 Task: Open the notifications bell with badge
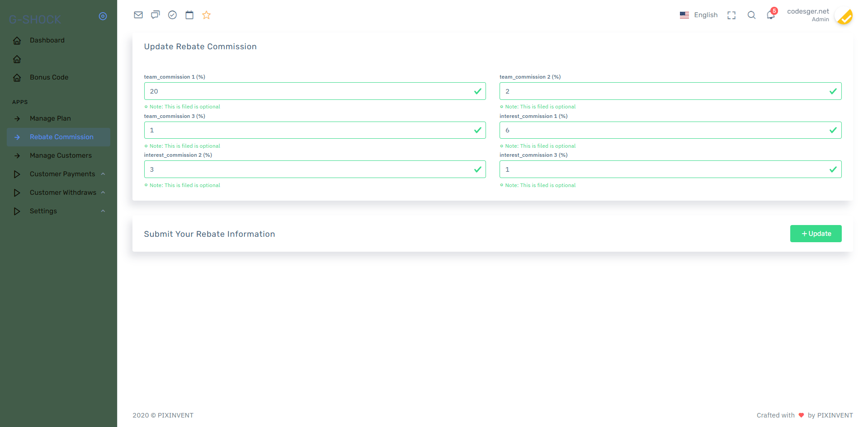(x=771, y=14)
